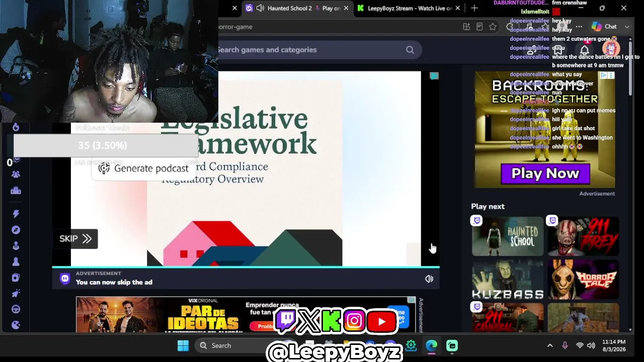Expand the dropdown arrow next to Chat

click(x=627, y=27)
